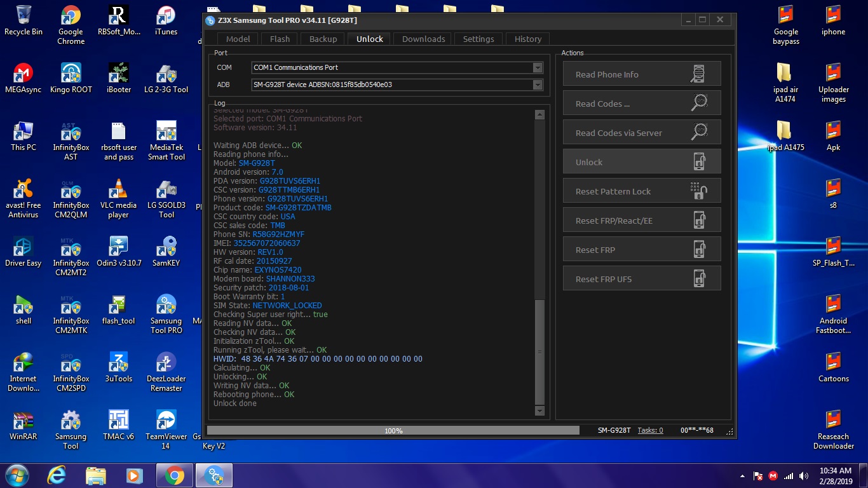Screen dimensions: 868x488
Task: Select the InfinityBox CM2MTK shortcut
Action: [x=71, y=315]
